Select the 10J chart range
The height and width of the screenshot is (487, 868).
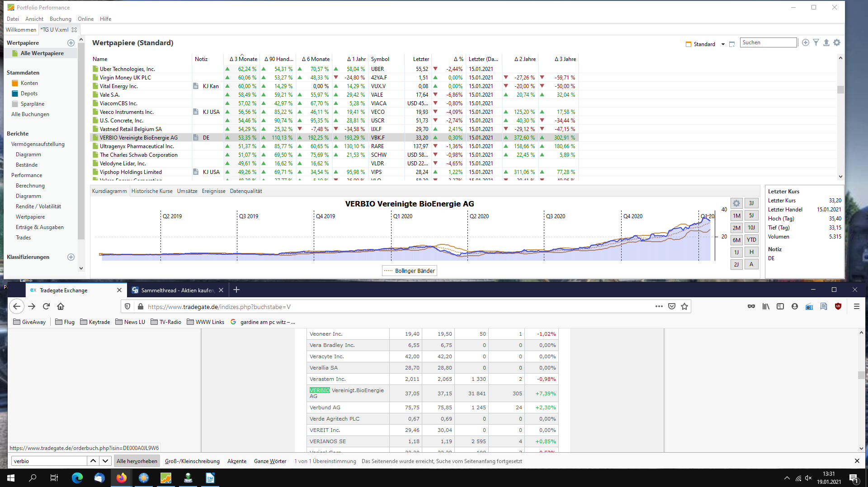pos(751,228)
